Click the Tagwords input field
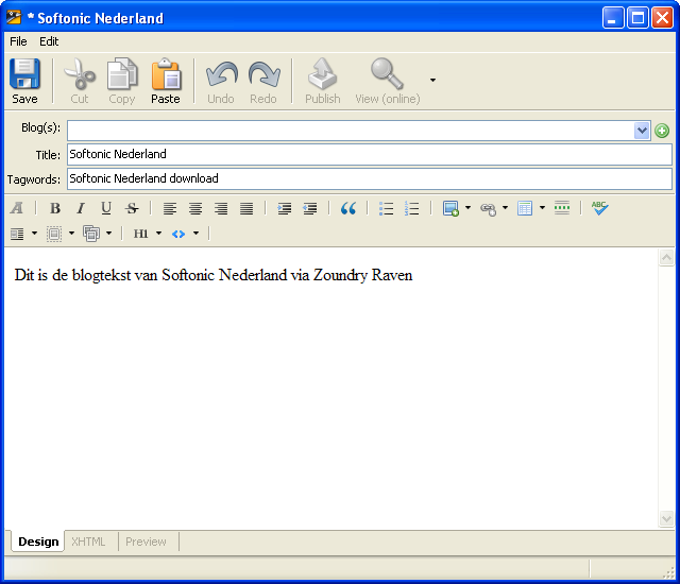The image size is (680, 584). click(369, 179)
